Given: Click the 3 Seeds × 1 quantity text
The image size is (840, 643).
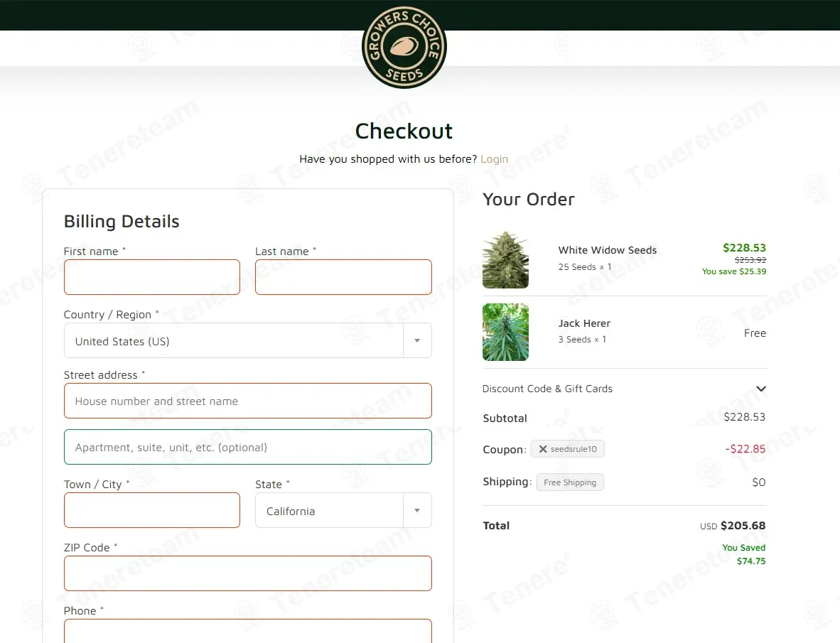Looking at the screenshot, I should (x=582, y=340).
